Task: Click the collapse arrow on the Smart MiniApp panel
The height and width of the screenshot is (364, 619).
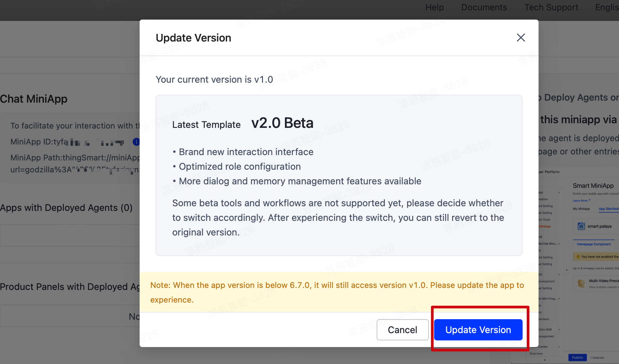Action: pos(567,270)
